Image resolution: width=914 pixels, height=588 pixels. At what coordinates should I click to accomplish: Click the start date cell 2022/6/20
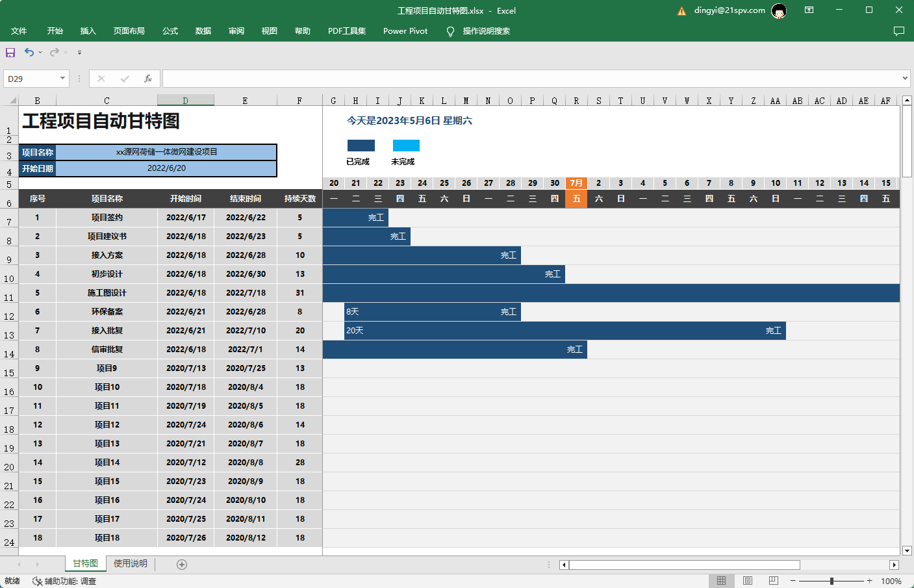[167, 168]
